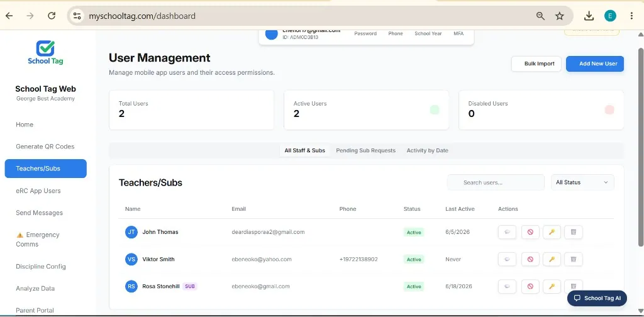Click the Bulk Import button
This screenshot has height=317, width=644.
(x=536, y=64)
